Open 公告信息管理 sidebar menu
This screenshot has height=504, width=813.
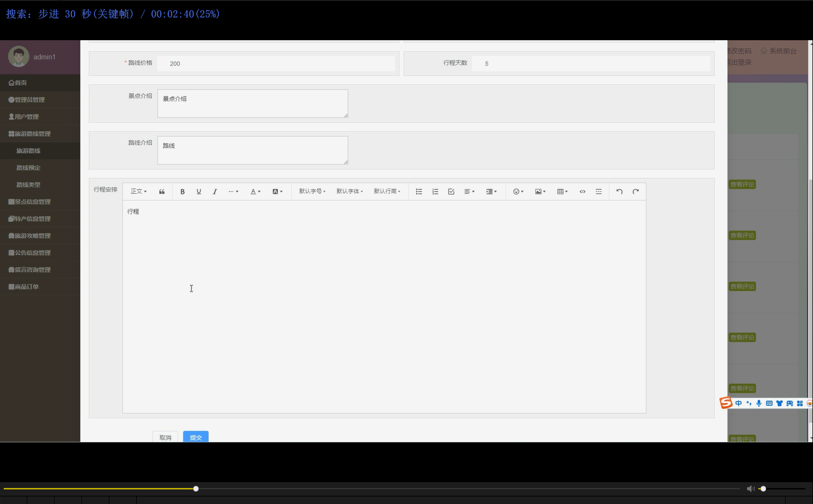click(40, 253)
